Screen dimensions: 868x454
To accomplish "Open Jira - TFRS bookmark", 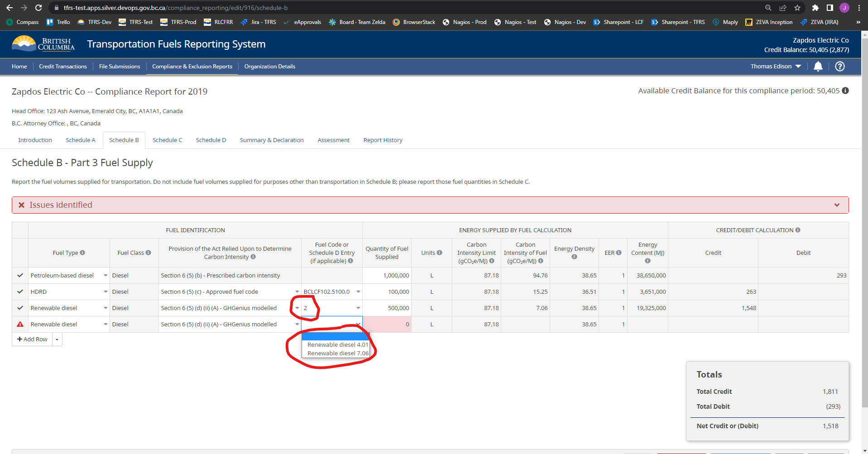I will pos(259,22).
